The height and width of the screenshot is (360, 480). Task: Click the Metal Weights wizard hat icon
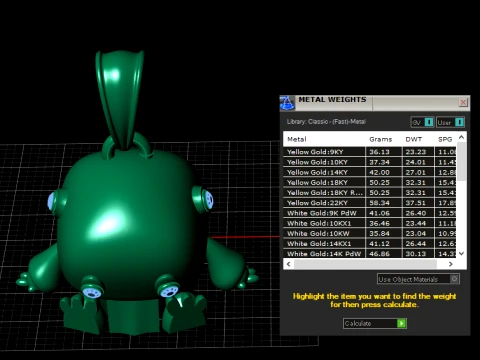tap(287, 103)
